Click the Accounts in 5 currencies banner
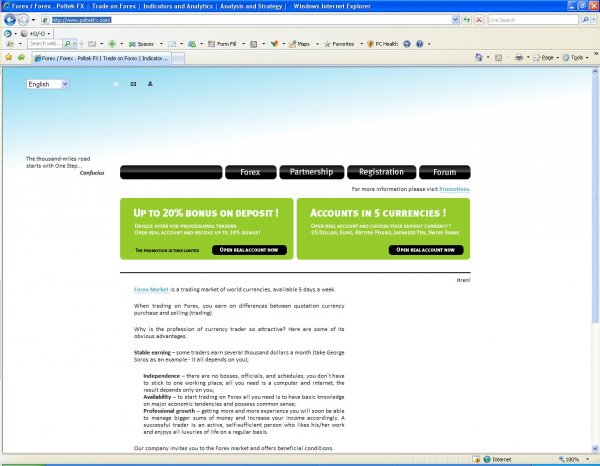The image size is (600, 466). pyautogui.click(x=383, y=229)
